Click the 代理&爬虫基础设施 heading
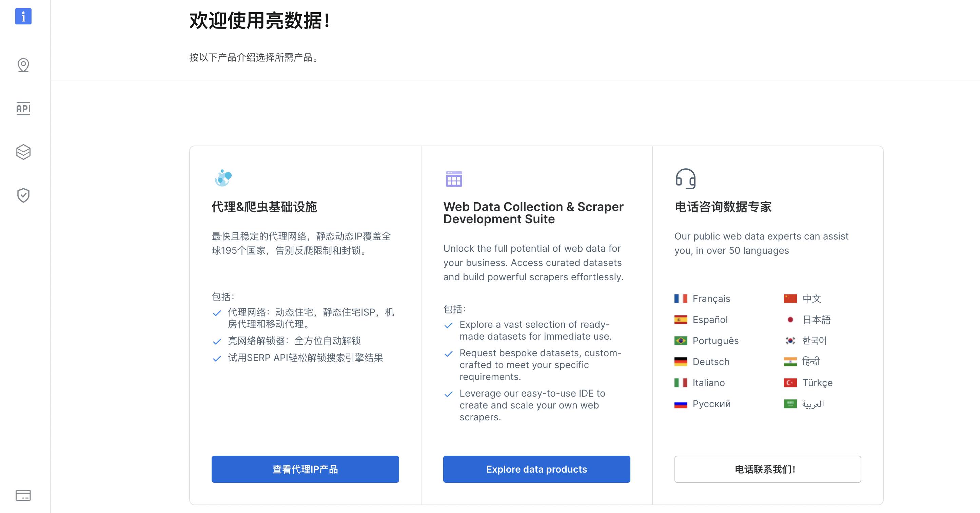980x513 pixels. coord(264,207)
